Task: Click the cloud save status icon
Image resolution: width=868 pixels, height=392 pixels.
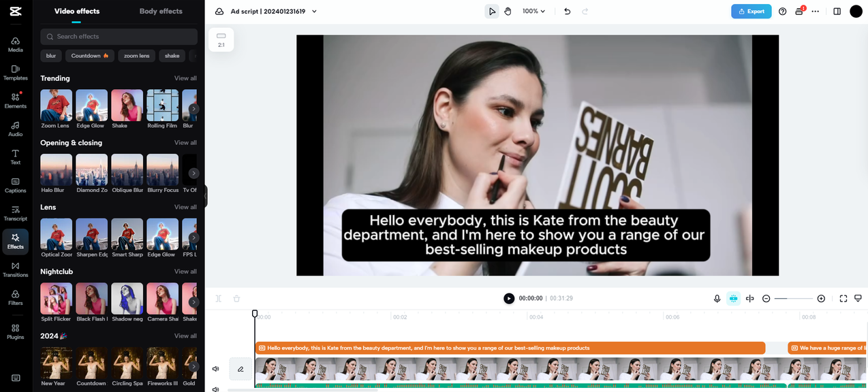Action: (219, 12)
